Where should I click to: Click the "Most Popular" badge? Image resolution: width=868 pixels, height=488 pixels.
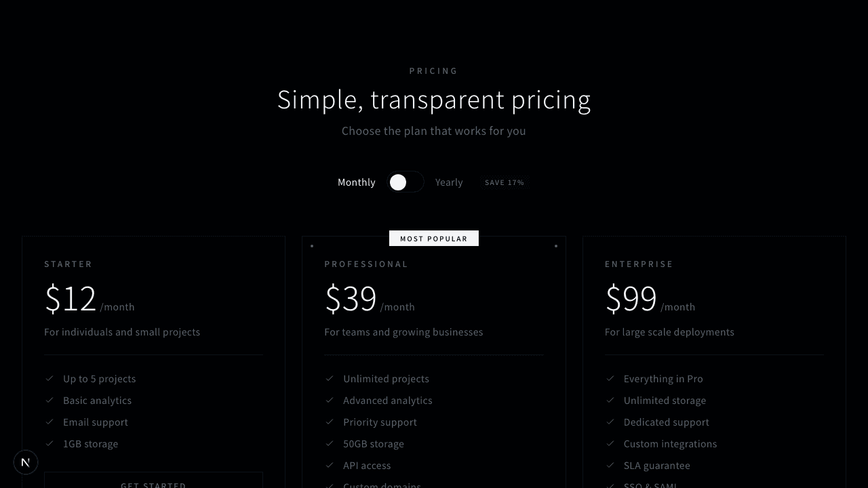(434, 239)
